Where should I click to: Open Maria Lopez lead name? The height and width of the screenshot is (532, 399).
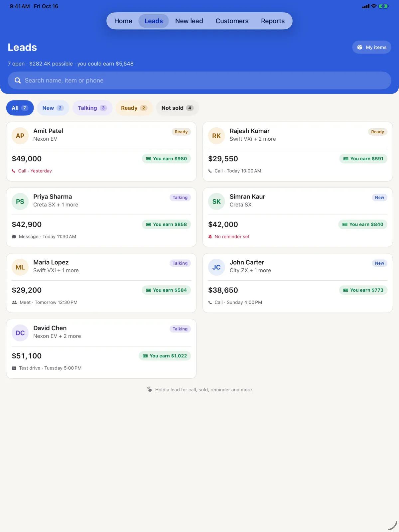click(51, 262)
